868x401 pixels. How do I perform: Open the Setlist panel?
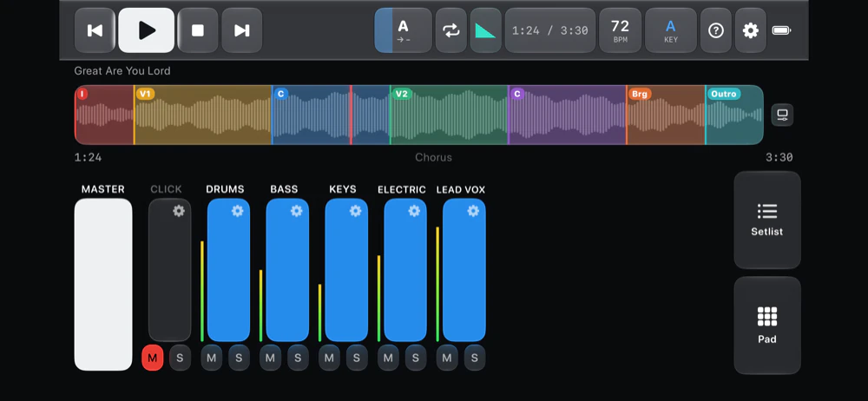(x=767, y=220)
